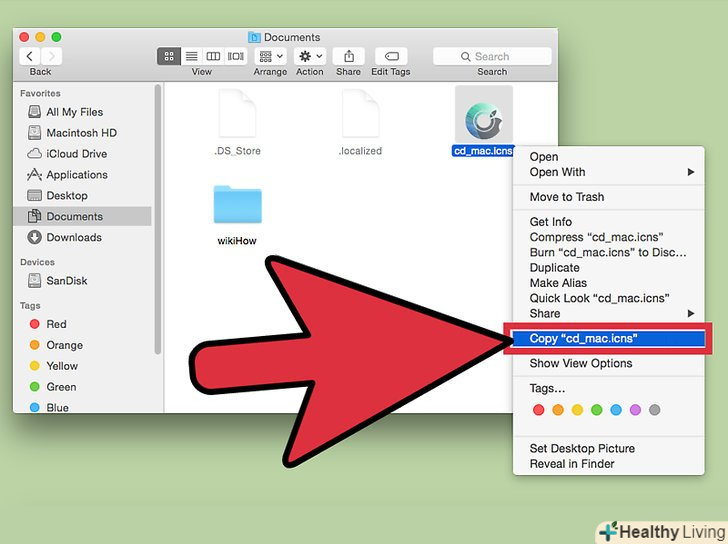
Task: Focus the Search field
Action: [x=492, y=57]
